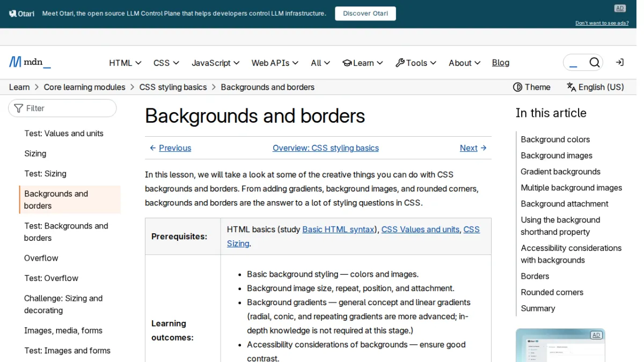644x362 pixels.
Task: Open CSS Values and units link
Action: (x=420, y=230)
